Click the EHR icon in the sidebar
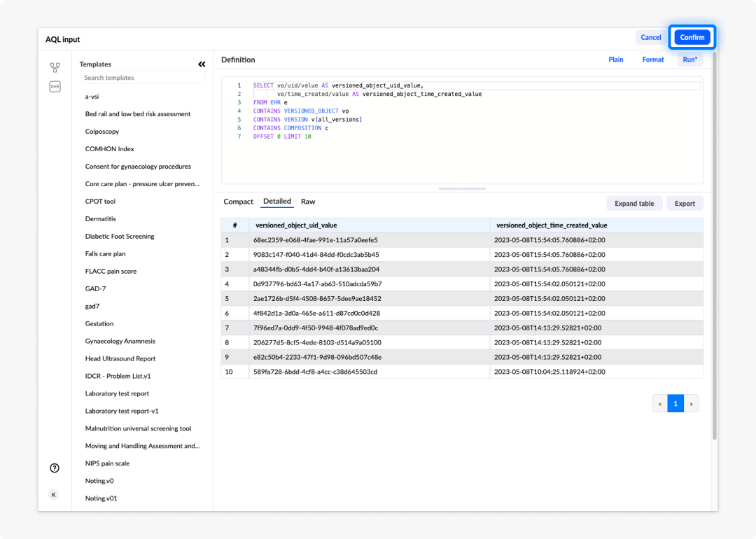The width and height of the screenshot is (756, 539). pos(55,87)
